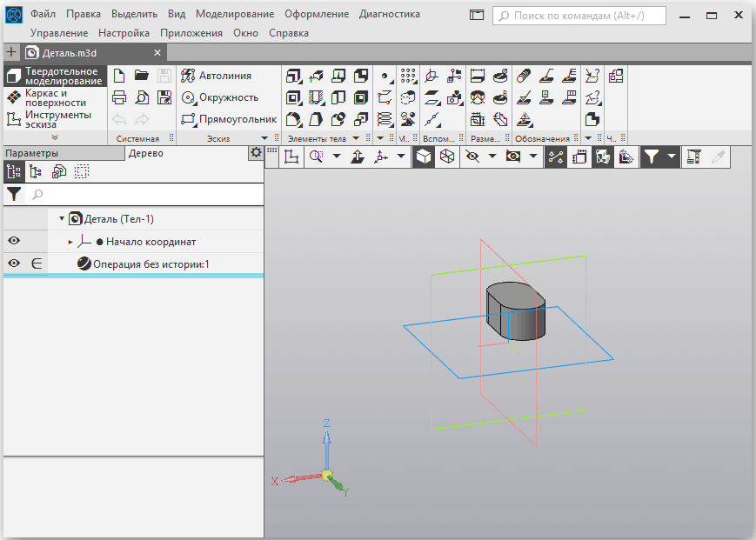
Task: Expand the toolbar sets list chevron
Action: pyautogui.click(x=55, y=137)
